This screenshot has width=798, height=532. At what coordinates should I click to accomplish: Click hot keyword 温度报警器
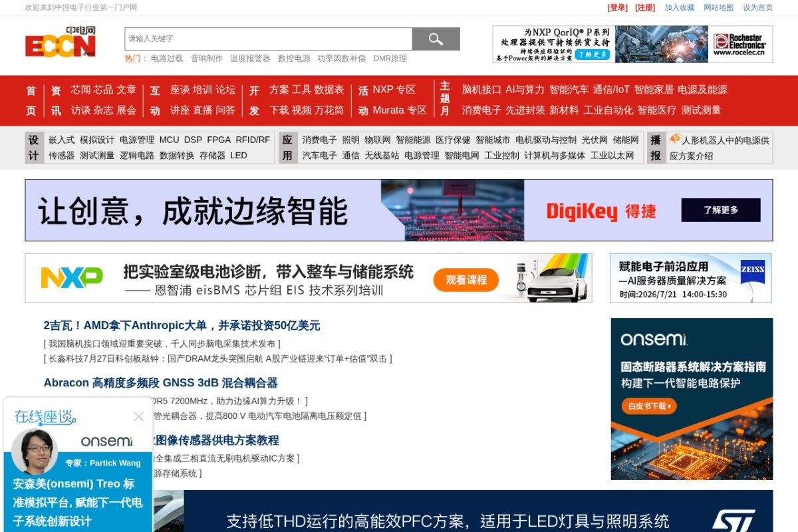pos(250,59)
